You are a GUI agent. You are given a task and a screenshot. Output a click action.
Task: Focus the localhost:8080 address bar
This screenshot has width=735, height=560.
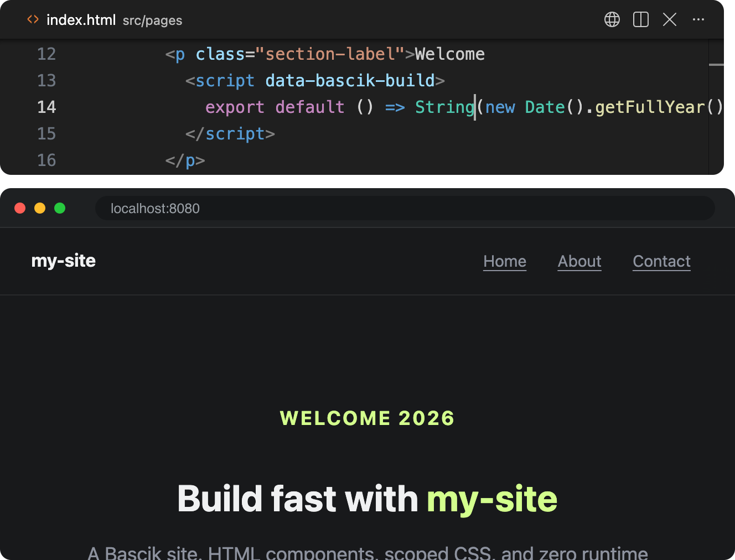tap(405, 208)
